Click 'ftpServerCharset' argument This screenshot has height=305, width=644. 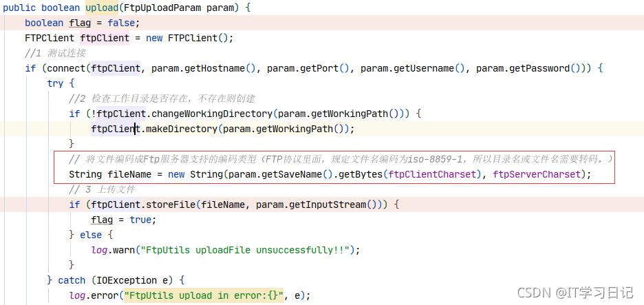(x=537, y=174)
